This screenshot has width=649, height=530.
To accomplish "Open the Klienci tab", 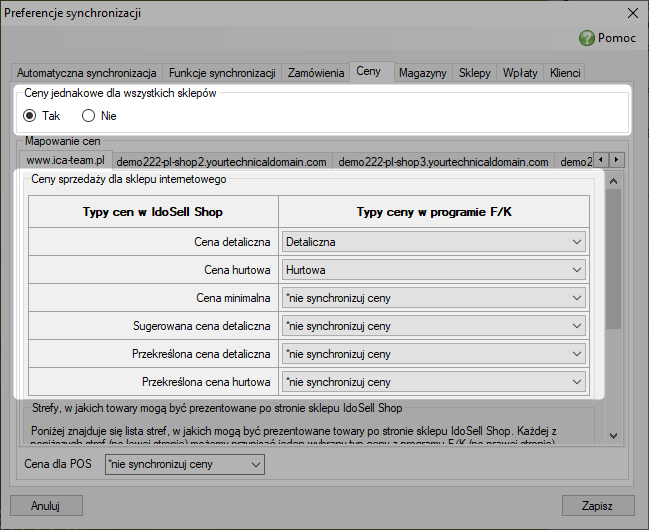I will [x=565, y=73].
